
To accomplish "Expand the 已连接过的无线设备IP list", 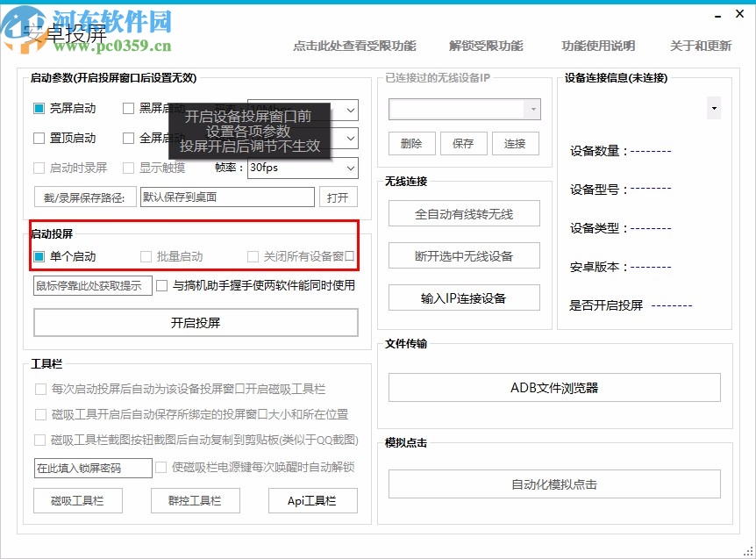I will coord(531,109).
